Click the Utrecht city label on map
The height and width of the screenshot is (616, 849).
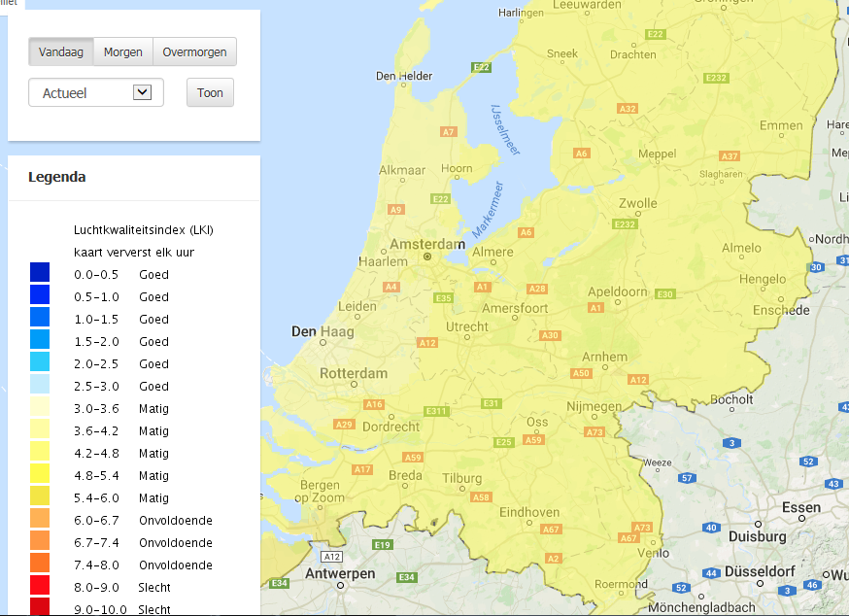tap(467, 326)
